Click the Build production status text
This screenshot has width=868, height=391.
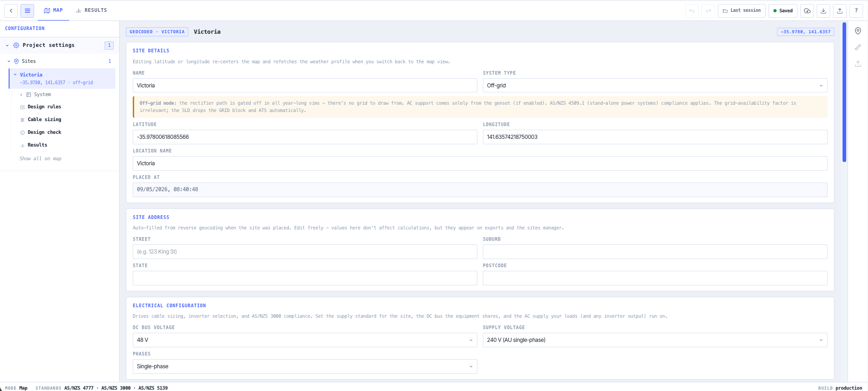[x=840, y=388]
